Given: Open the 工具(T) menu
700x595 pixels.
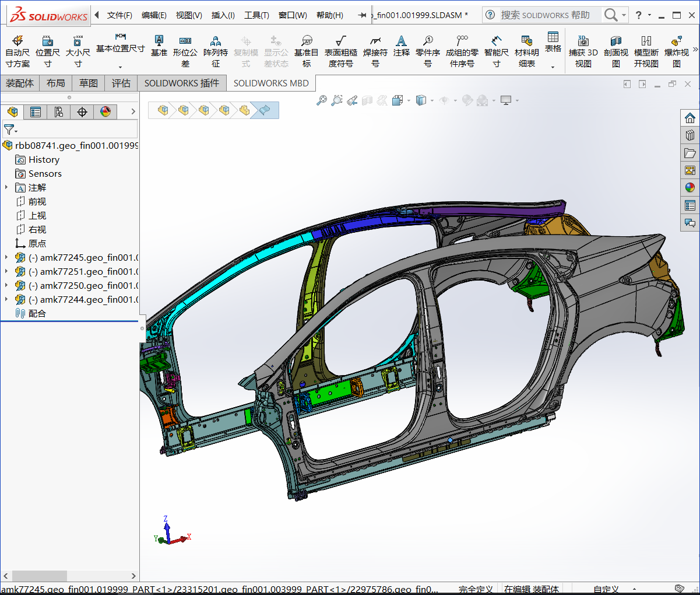Looking at the screenshot, I should [256, 15].
